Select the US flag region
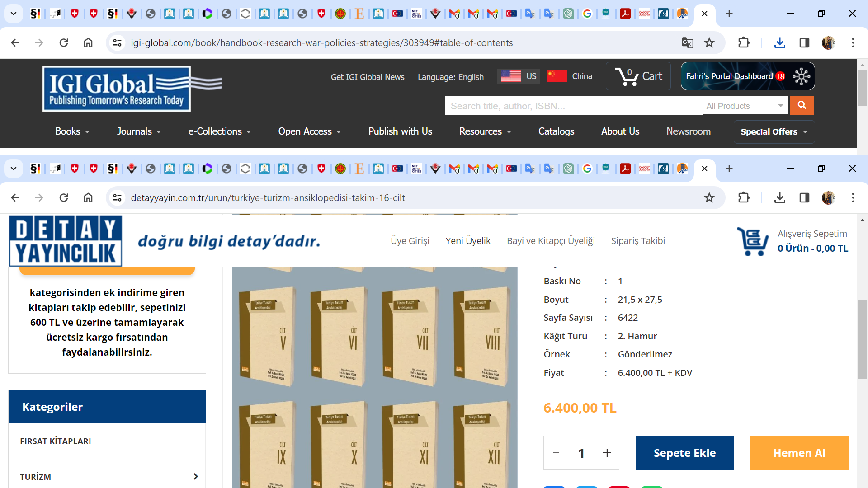868x488 pixels. click(x=519, y=76)
